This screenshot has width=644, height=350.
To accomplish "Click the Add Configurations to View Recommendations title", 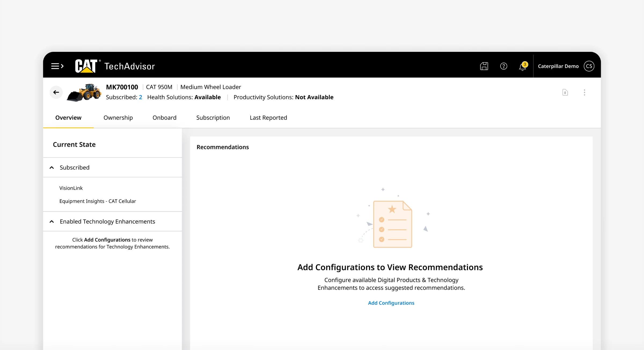I will 390,267.
